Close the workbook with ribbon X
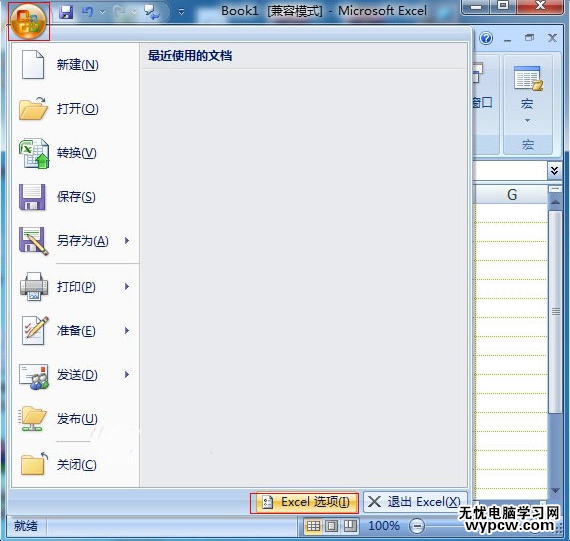 [x=552, y=37]
